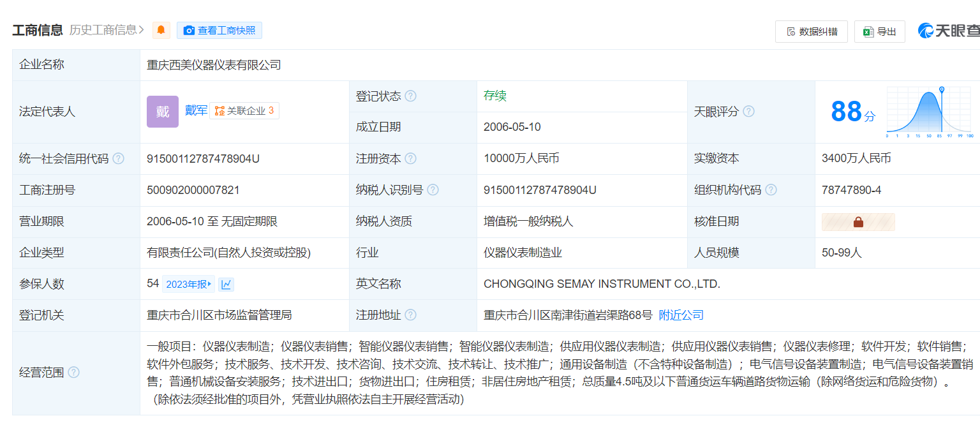Click help icon beside 统一社会信用代码
980x432 pixels.
click(118, 159)
